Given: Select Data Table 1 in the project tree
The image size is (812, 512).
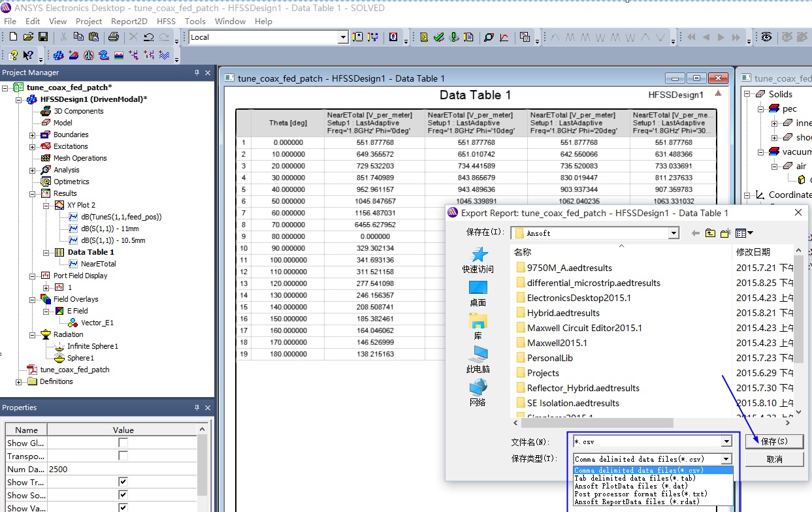Looking at the screenshot, I should 91,252.
